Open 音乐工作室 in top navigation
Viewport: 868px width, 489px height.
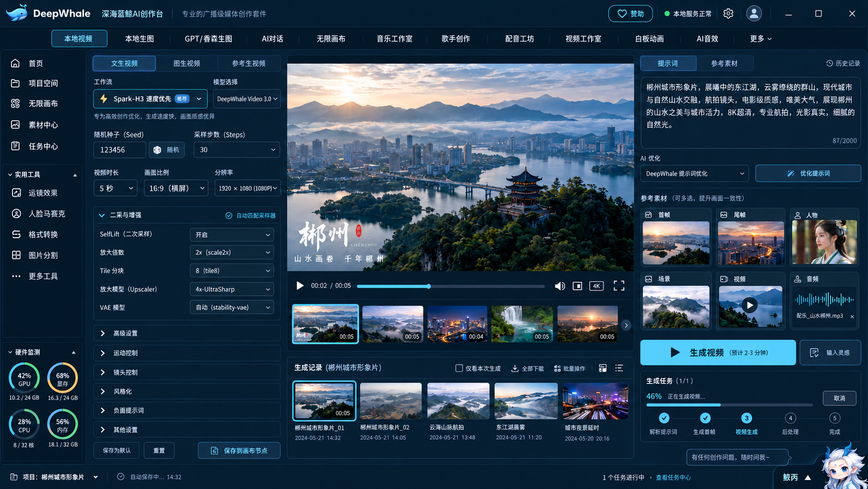[395, 38]
